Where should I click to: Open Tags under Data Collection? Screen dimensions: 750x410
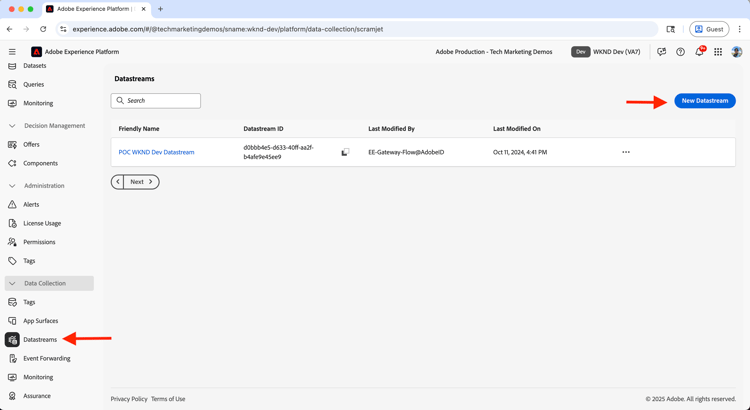pos(29,302)
